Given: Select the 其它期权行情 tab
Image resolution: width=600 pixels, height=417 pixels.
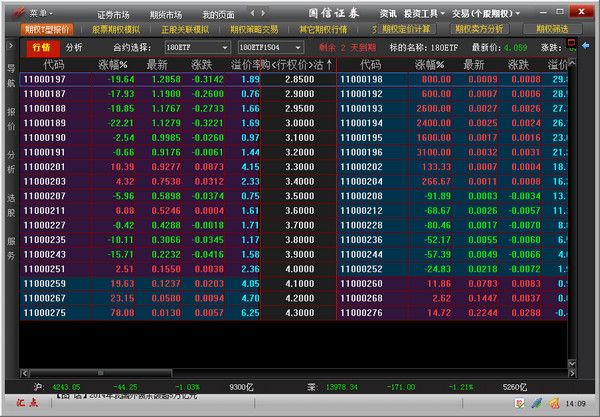Looking at the screenshot, I should click(x=323, y=29).
